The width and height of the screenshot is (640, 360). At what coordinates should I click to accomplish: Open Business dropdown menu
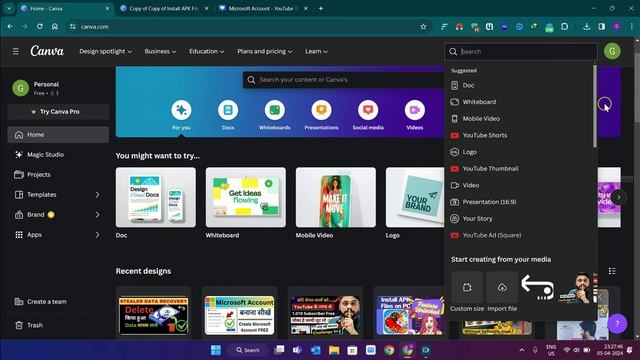(160, 51)
